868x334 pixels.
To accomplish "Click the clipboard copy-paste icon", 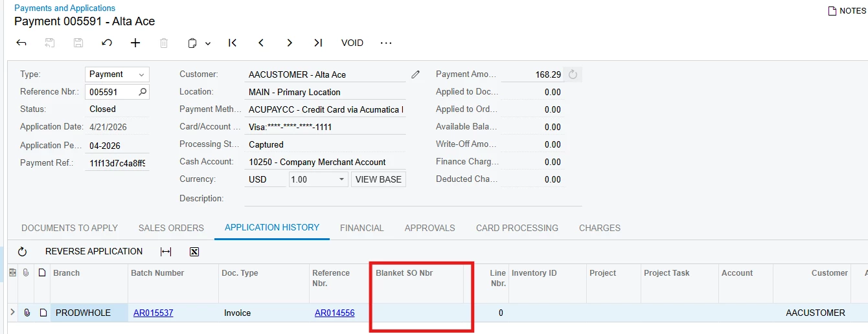I will (192, 43).
